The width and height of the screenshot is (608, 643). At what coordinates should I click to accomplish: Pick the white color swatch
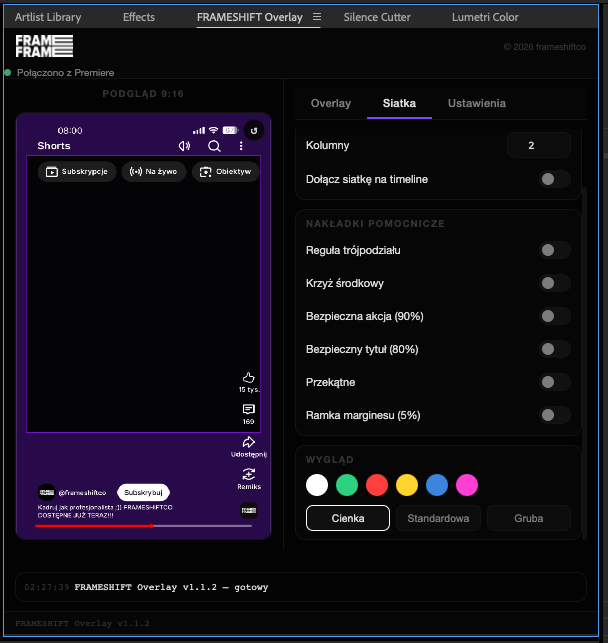coord(317,485)
